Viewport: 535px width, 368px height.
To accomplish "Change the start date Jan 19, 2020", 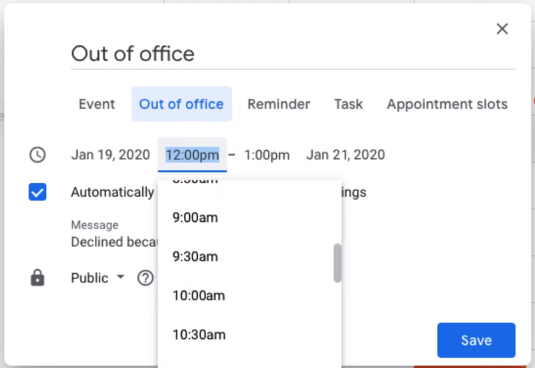I will click(111, 155).
